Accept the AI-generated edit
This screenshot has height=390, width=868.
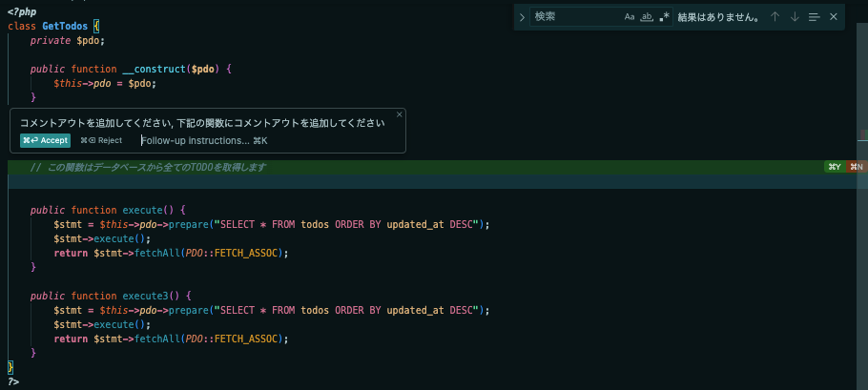coord(46,140)
